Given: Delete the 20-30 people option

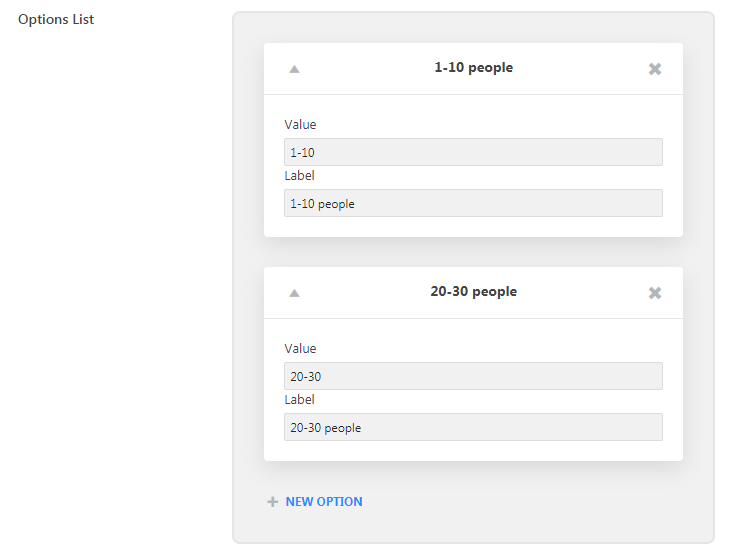Looking at the screenshot, I should [x=655, y=293].
